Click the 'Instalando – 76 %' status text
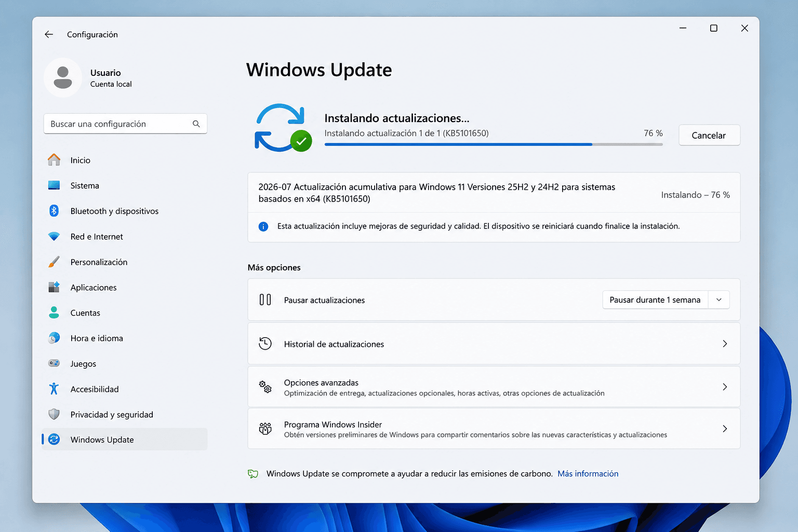798x532 pixels. [696, 195]
